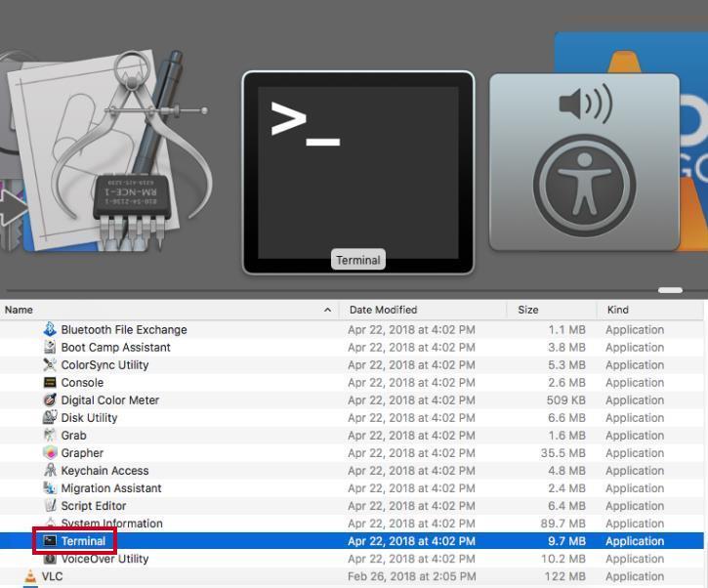The height and width of the screenshot is (588, 708).
Task: Select the Migration Assistant name
Action: coord(111,488)
